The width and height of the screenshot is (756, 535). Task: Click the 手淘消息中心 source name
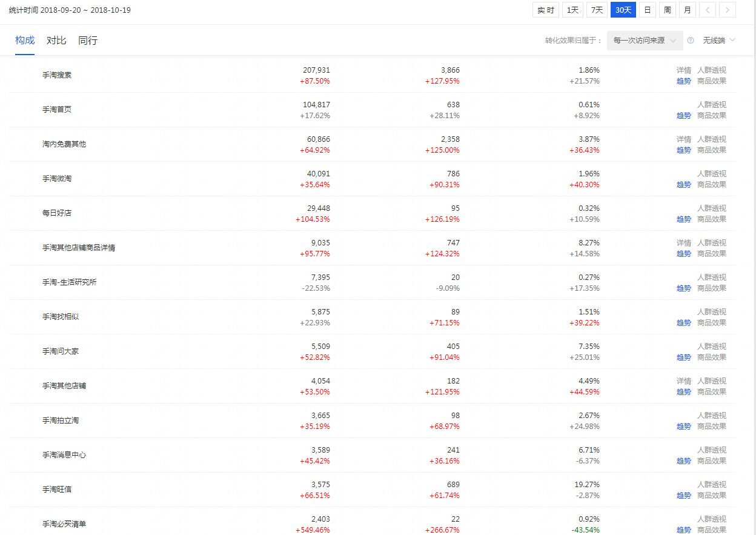[64, 455]
